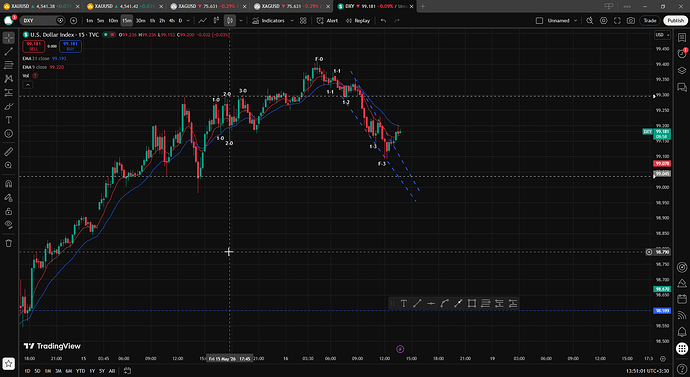Open quick search icon
Image resolution: width=690 pixels, height=377 pixels.
pos(590,21)
